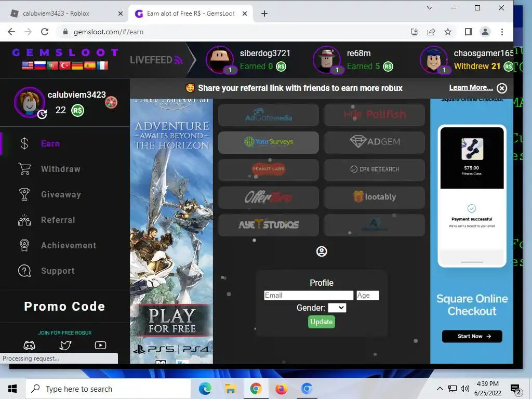
Task: Click the LIVEFEED RSS icon
Action: (x=179, y=60)
